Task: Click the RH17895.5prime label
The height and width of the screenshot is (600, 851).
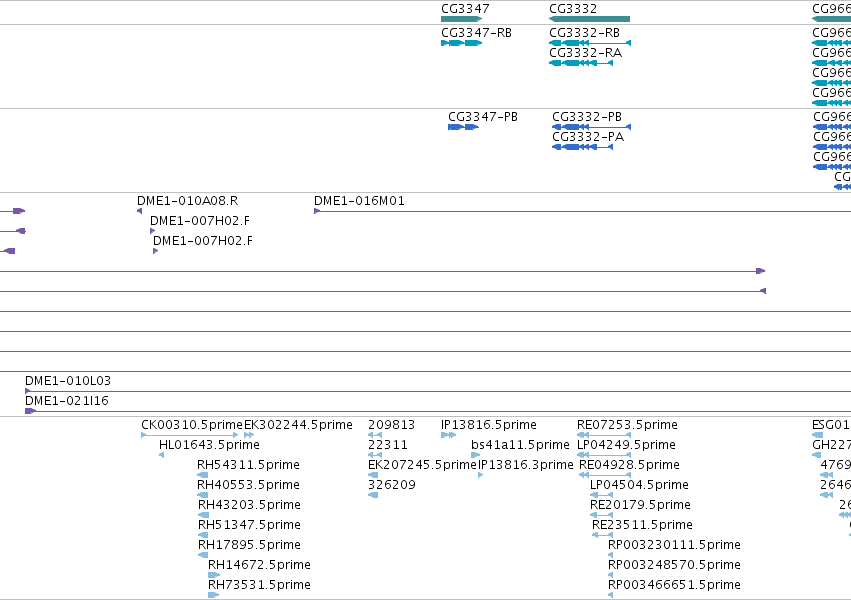Action: (249, 545)
